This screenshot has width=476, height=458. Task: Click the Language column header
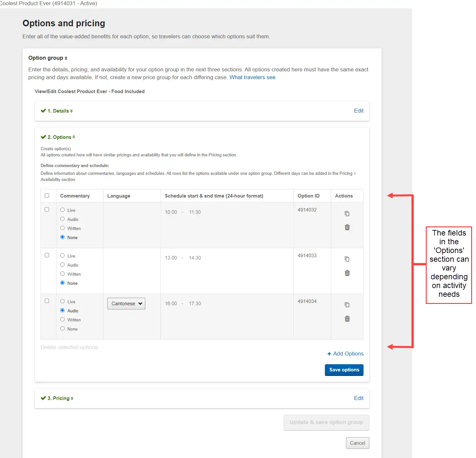tap(119, 196)
